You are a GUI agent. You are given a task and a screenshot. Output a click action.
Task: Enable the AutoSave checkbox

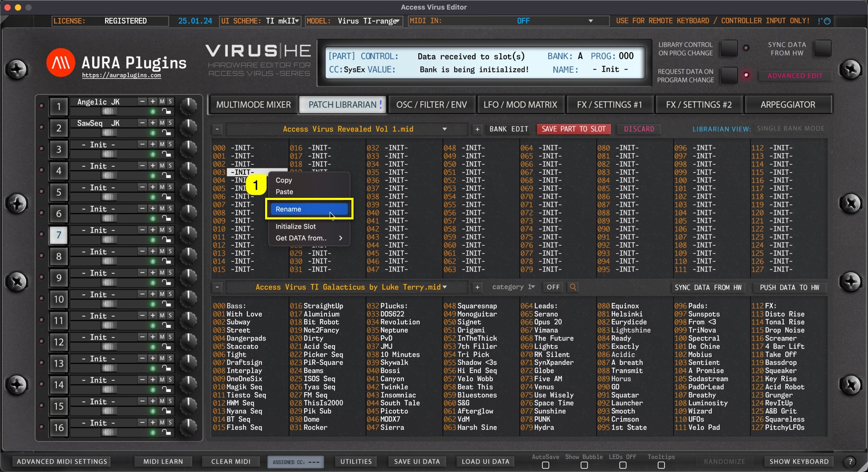[546, 466]
